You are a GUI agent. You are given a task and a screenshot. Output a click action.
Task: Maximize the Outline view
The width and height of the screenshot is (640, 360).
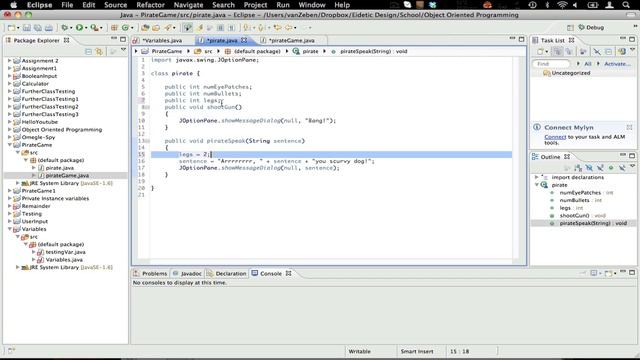(x=632, y=156)
